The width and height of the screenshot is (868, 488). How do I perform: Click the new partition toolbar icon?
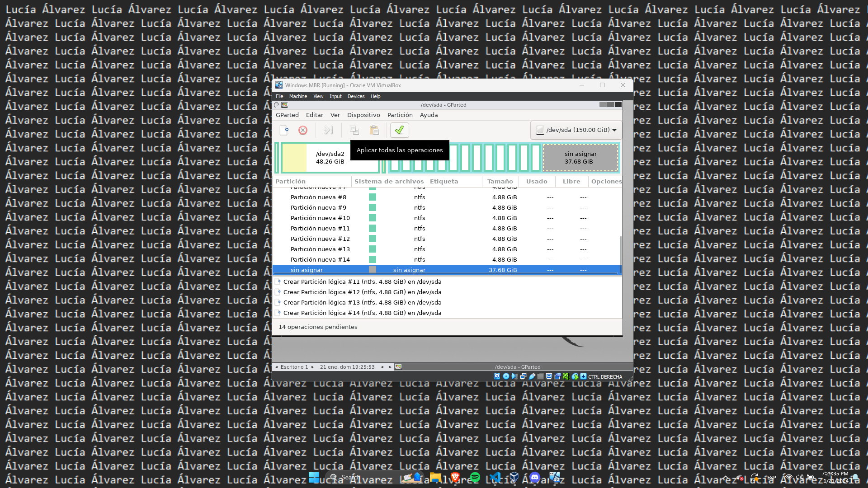pos(284,131)
